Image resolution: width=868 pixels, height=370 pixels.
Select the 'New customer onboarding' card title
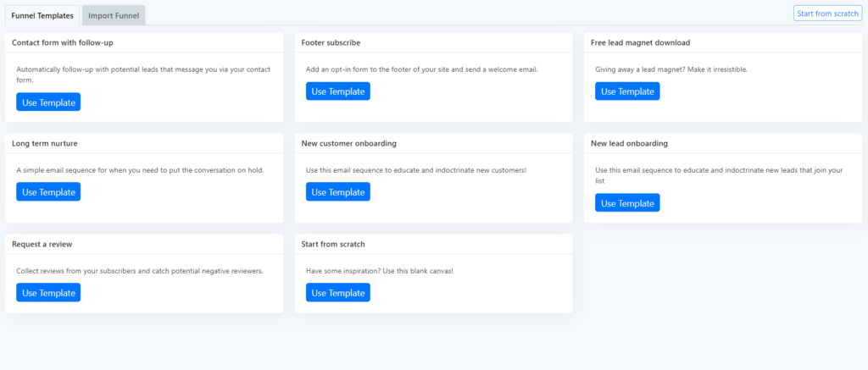click(x=348, y=143)
